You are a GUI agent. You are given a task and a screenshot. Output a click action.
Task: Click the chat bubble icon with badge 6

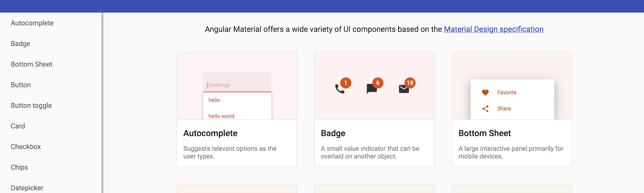pos(372,88)
